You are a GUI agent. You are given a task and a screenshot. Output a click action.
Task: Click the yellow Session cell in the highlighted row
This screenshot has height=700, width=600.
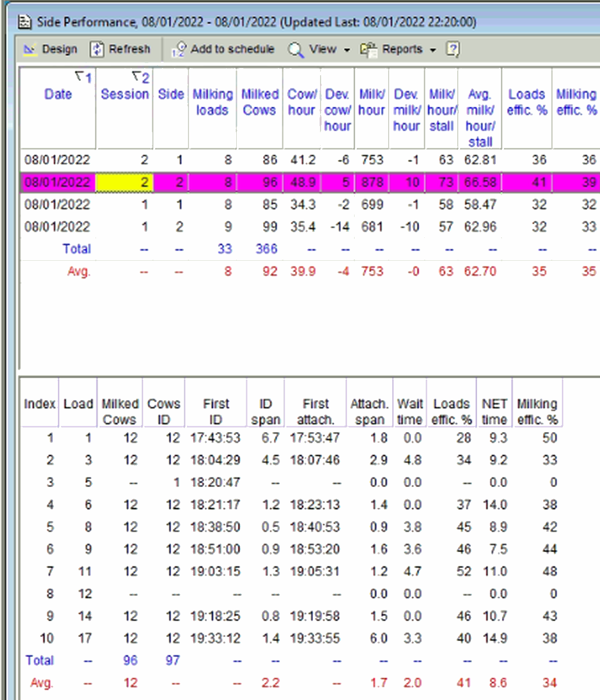124,182
